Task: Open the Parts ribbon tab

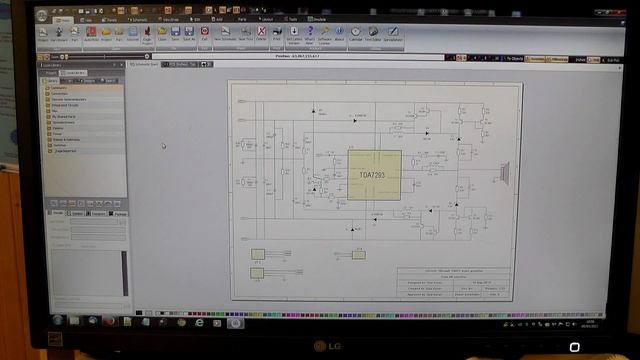Action: pos(242,19)
